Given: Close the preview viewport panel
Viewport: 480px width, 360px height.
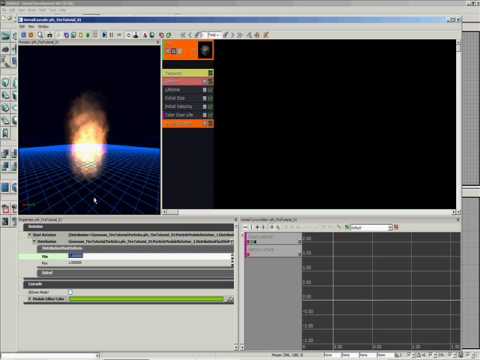Looking at the screenshot, I should click(x=158, y=42).
